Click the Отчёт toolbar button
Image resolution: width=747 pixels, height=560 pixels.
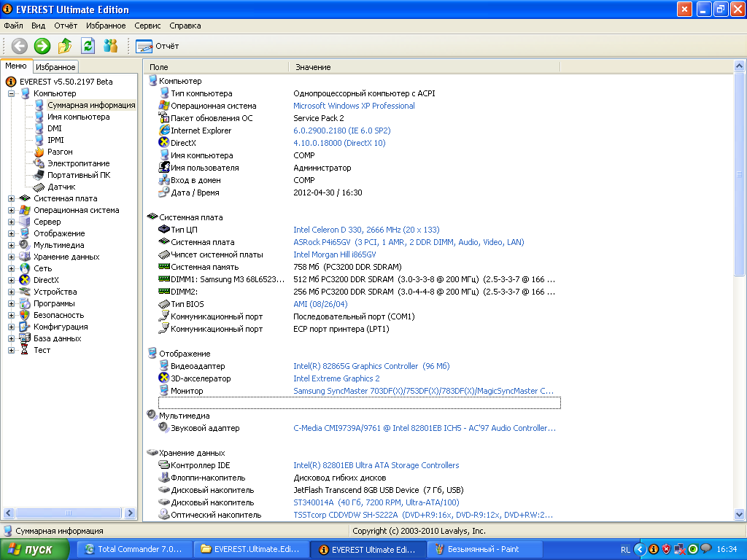tap(157, 46)
